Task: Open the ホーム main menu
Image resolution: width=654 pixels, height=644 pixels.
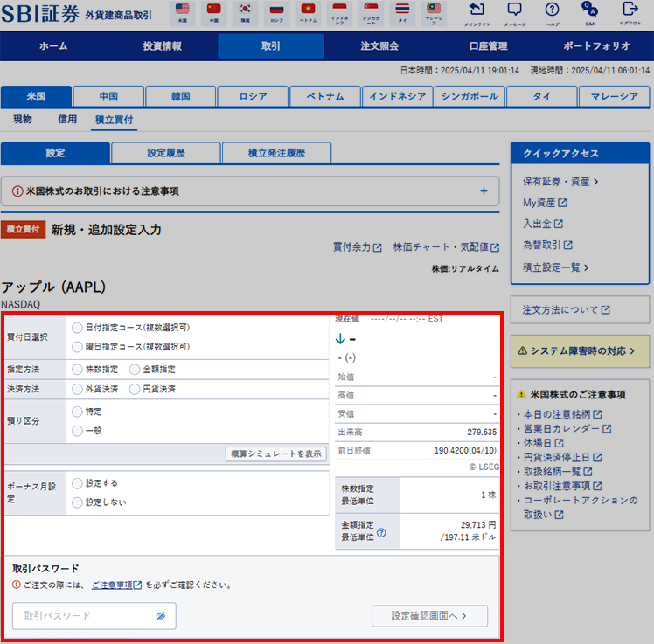Action: pyautogui.click(x=53, y=45)
